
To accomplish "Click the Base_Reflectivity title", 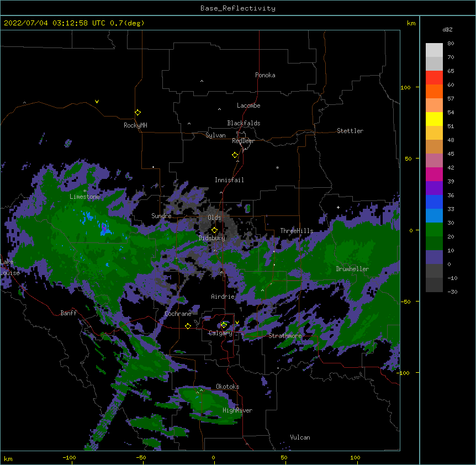I will 237,8.
